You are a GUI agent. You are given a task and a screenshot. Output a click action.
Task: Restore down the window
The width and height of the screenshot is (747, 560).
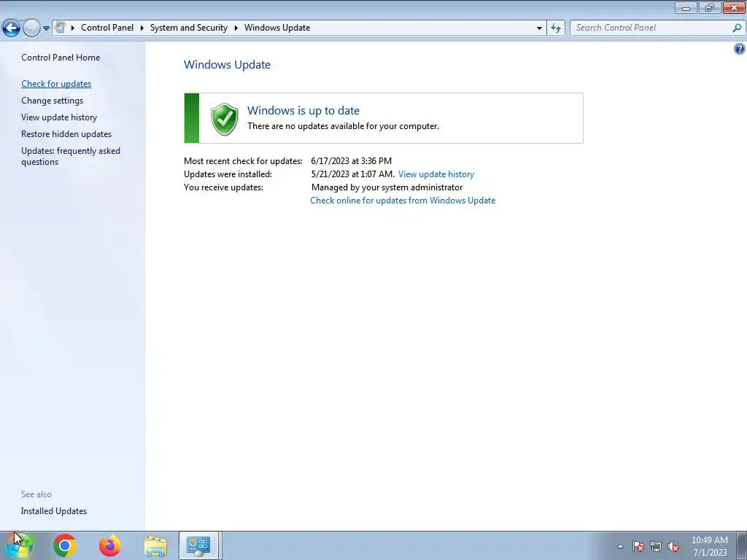click(x=710, y=7)
